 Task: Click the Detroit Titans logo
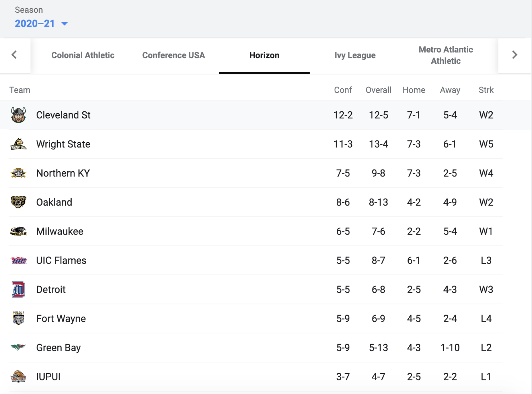point(18,289)
